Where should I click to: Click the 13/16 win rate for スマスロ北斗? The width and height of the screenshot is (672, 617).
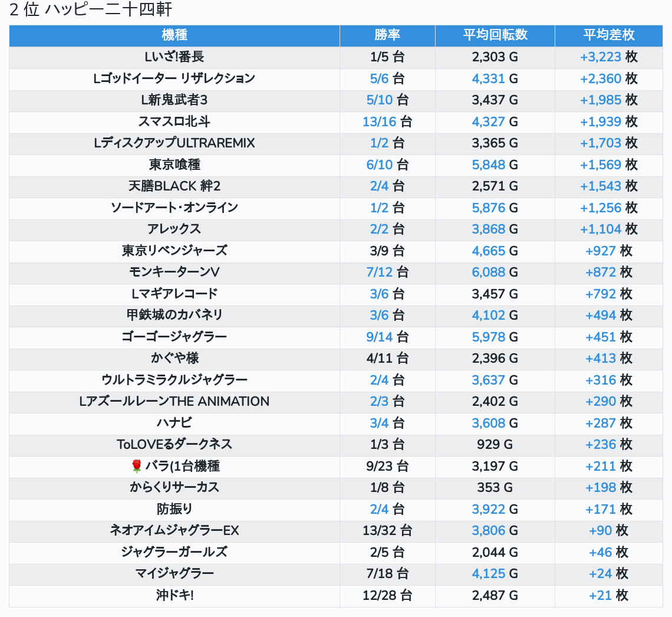379,122
